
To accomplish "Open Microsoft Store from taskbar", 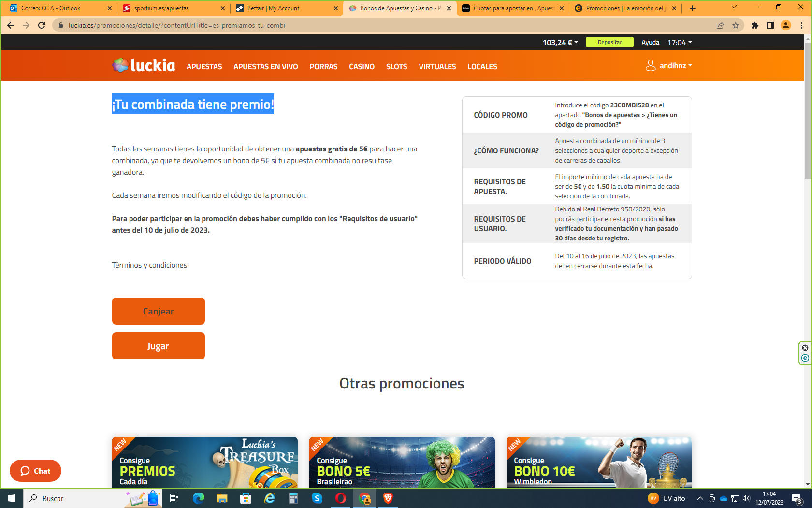I will pyautogui.click(x=246, y=498).
